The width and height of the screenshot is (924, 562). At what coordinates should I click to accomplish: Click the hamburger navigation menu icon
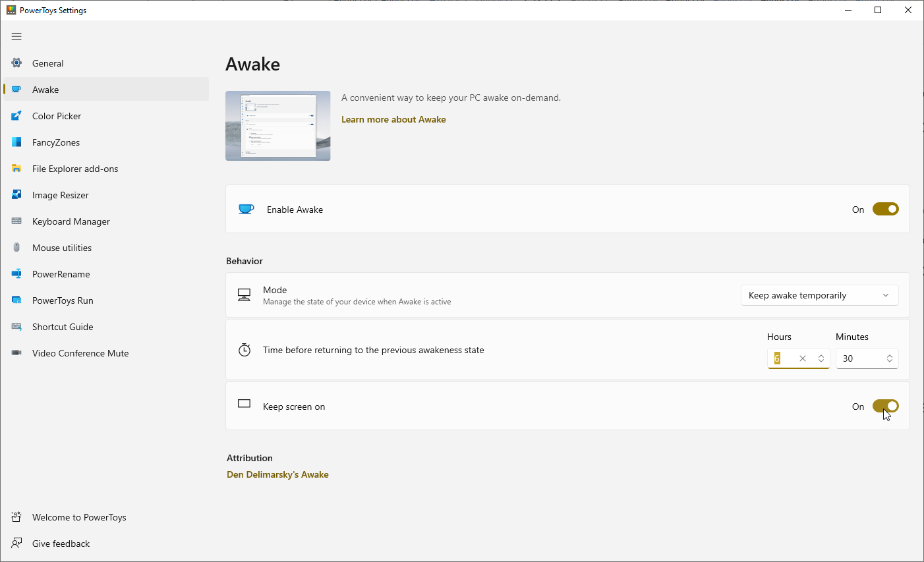16,36
